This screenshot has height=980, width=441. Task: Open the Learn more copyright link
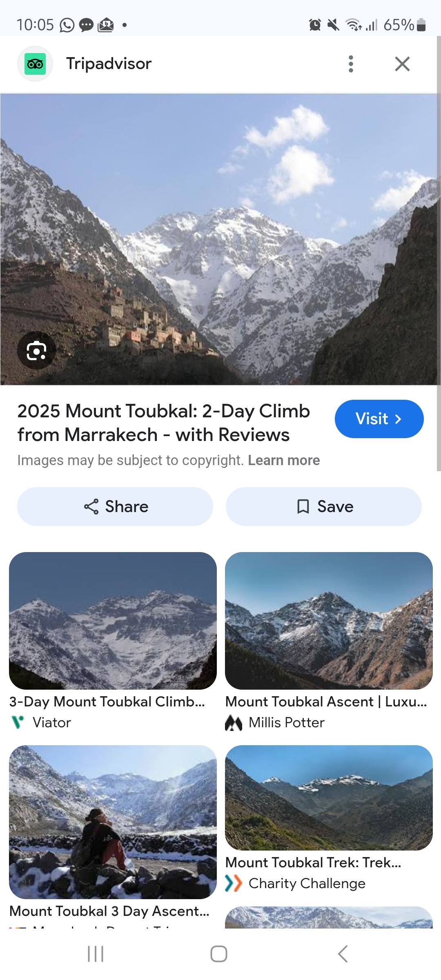click(x=284, y=460)
